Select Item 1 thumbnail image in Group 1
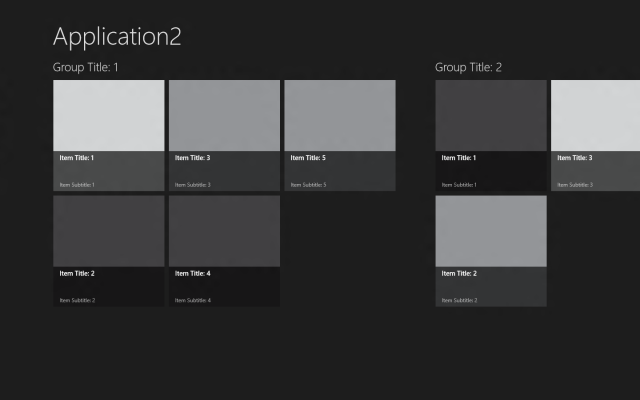The image size is (640, 400). pyautogui.click(x=108, y=116)
